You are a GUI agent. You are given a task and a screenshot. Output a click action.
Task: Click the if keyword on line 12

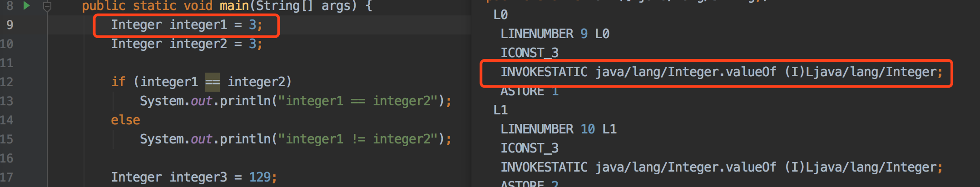tap(118, 82)
